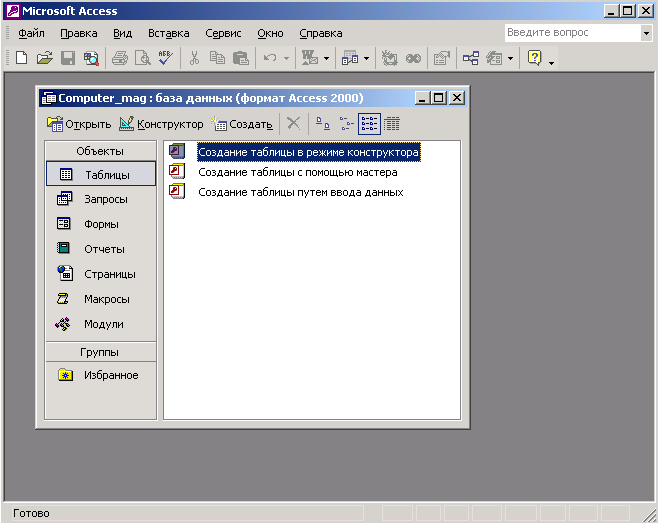Click the Группы group header
This screenshot has height=523, width=658.
100,352
